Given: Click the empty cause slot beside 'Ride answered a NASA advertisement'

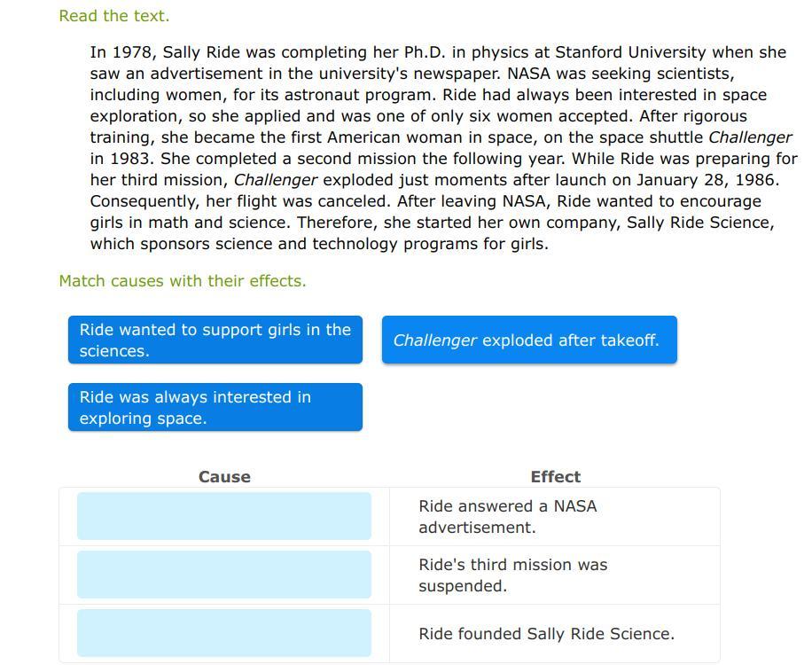Looking at the screenshot, I should click(223, 516).
